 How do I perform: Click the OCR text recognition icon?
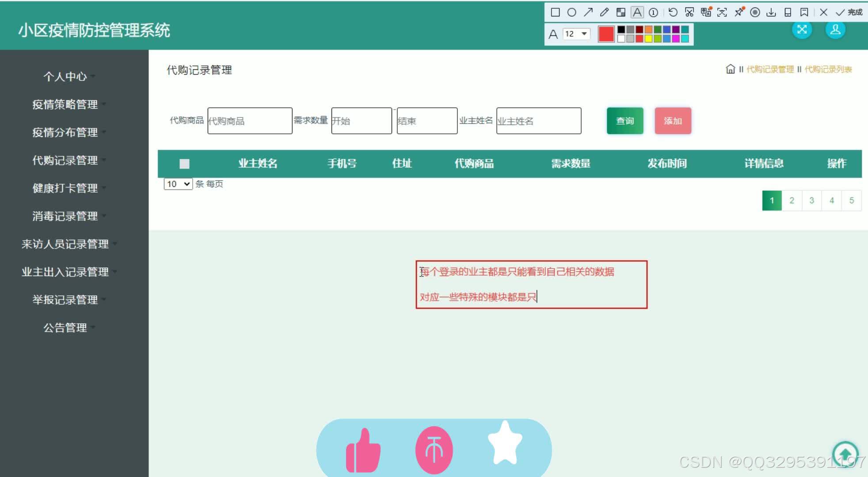722,12
